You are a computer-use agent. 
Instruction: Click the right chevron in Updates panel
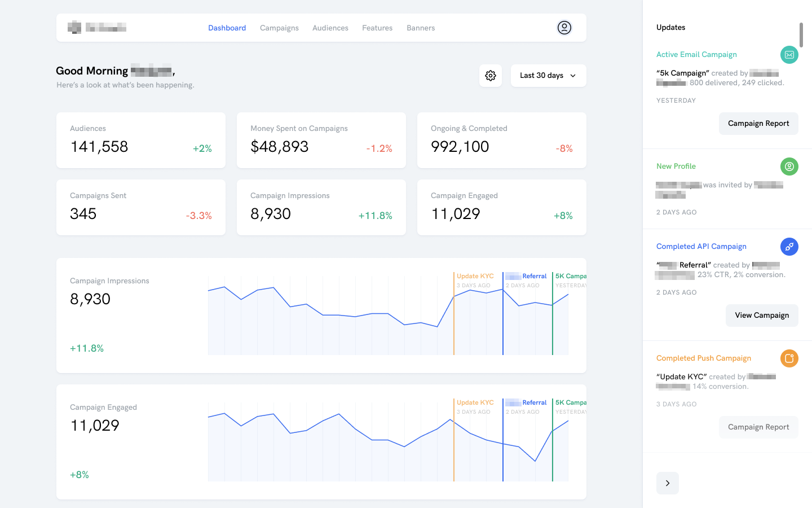667,483
